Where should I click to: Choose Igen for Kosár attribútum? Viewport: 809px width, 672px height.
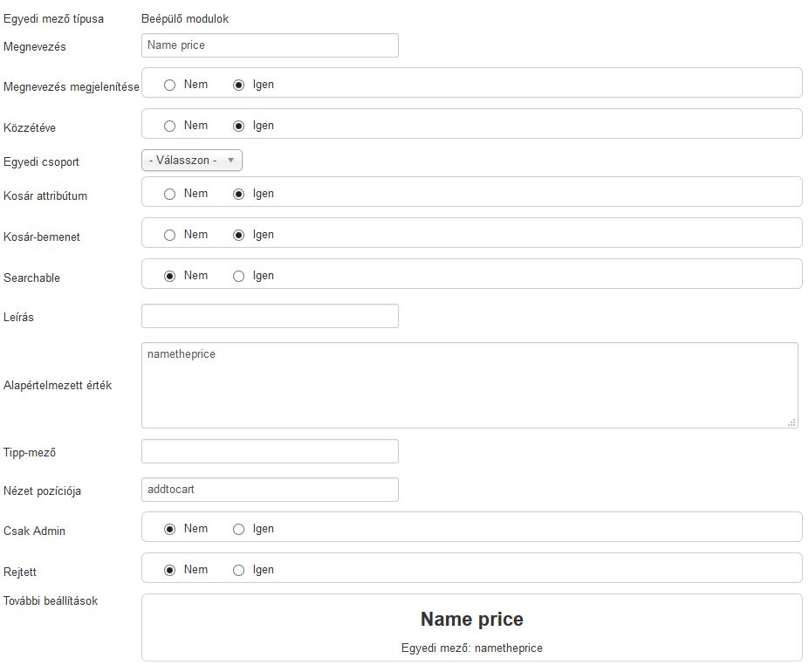[239, 194]
